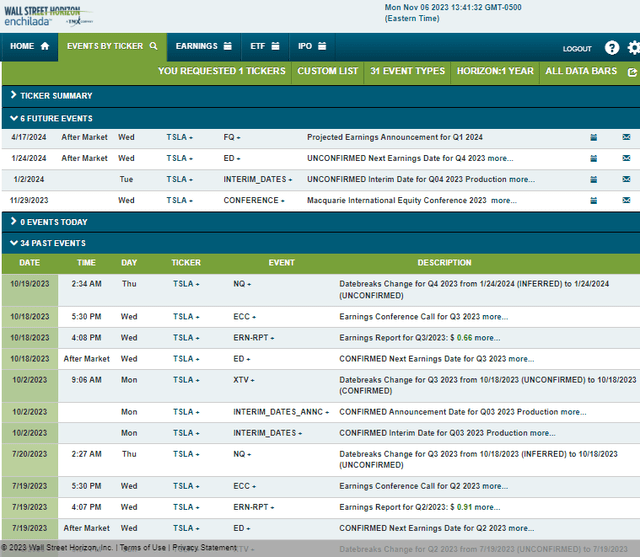Open the settings gear icon
Image resolution: width=640 pixels, height=557 pixels.
(634, 48)
